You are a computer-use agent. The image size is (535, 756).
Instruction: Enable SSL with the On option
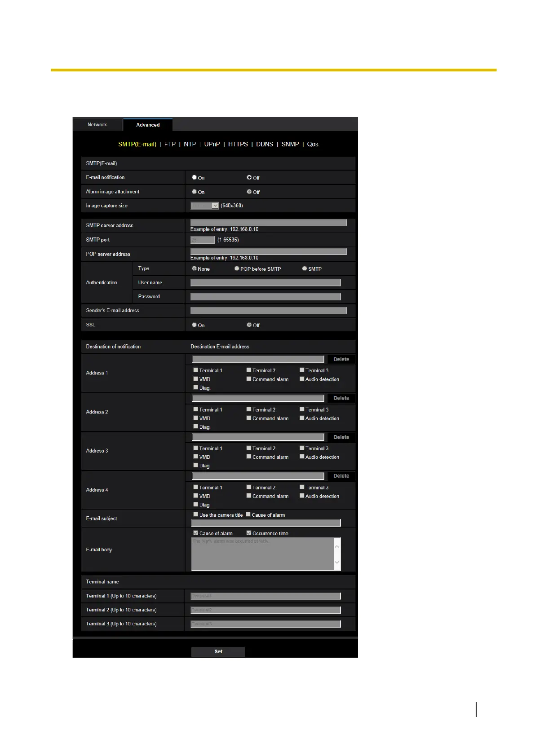[195, 325]
